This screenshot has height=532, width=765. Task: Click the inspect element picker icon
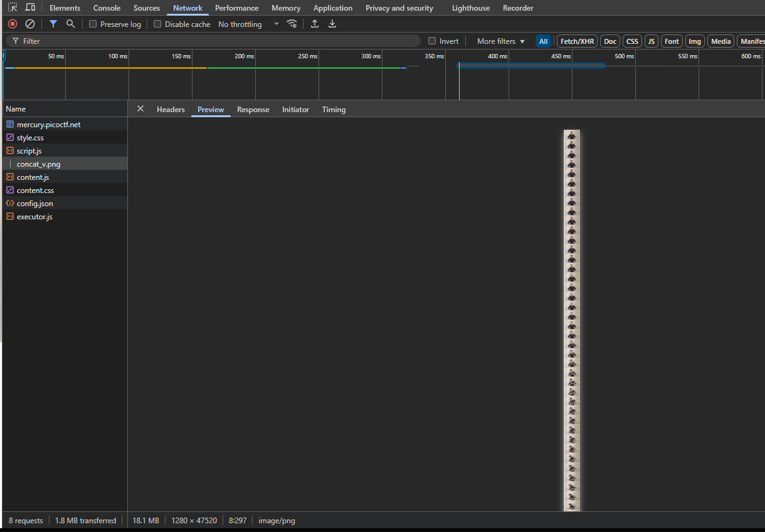pyautogui.click(x=13, y=8)
